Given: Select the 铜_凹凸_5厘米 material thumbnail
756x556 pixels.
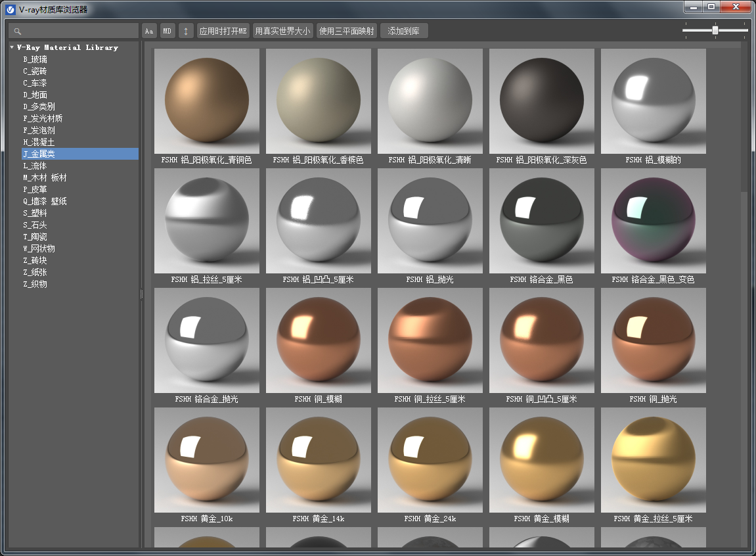Looking at the screenshot, I should click(542, 340).
